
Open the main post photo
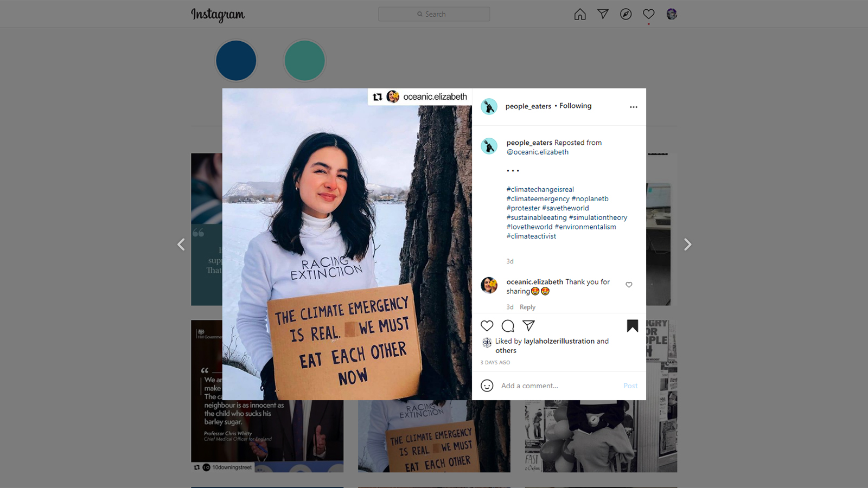point(347,244)
